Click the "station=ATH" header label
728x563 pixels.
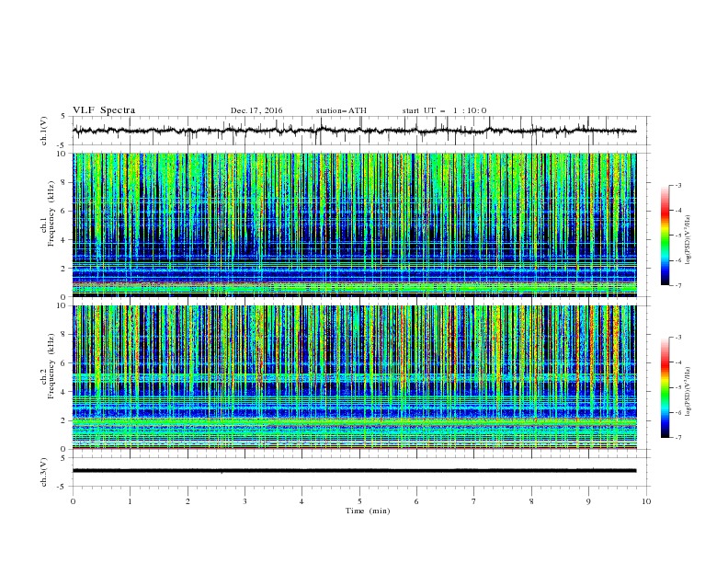point(341,110)
